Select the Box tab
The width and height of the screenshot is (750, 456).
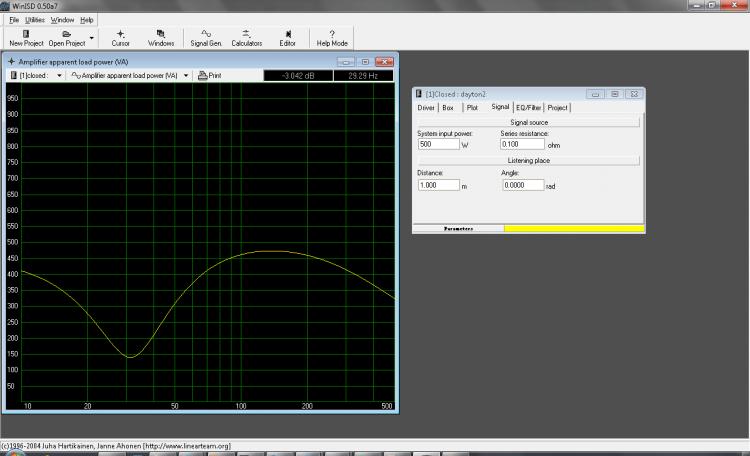click(448, 107)
